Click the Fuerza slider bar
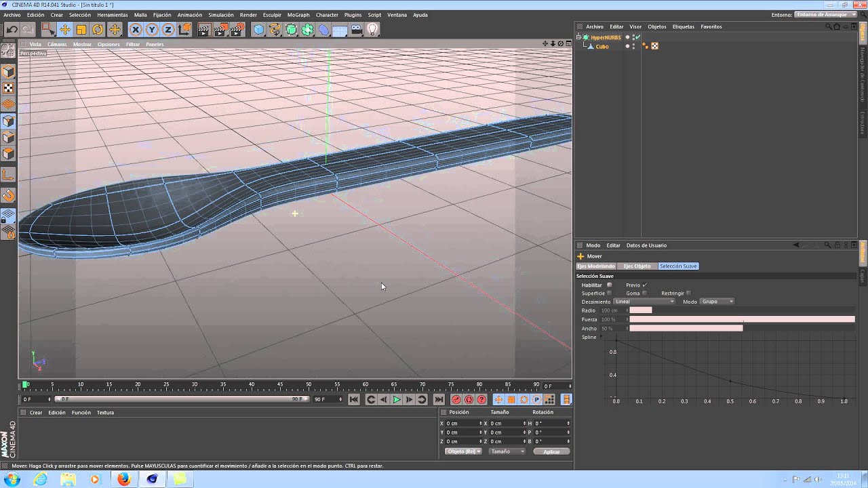Image resolution: width=868 pixels, height=488 pixels. coord(742,319)
